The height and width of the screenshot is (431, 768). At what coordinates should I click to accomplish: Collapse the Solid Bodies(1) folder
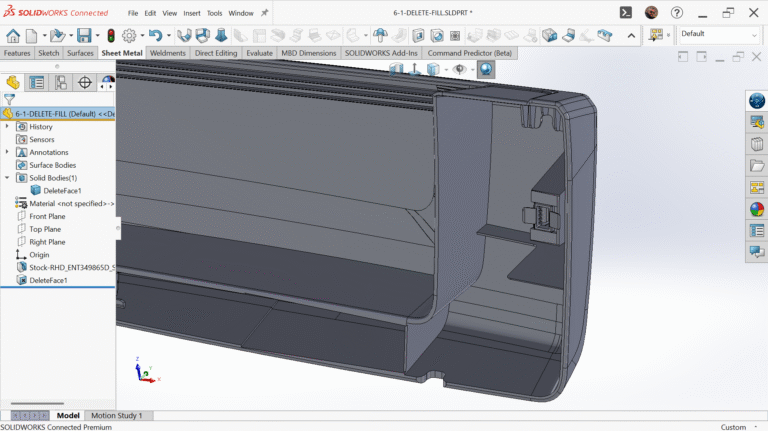[x=7, y=178]
